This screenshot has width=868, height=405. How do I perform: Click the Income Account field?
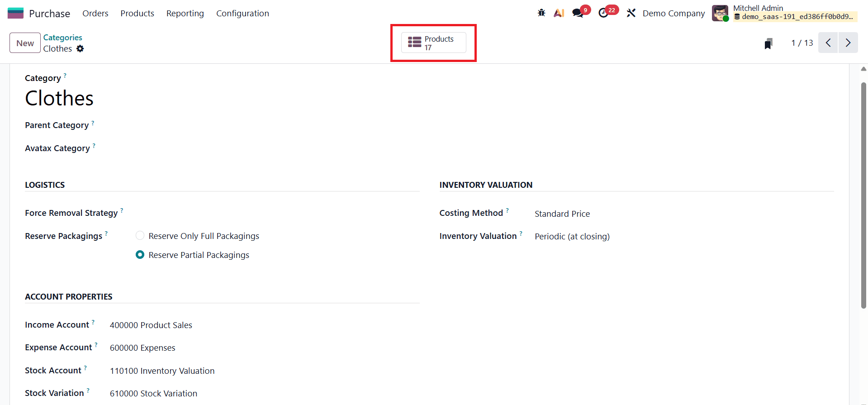(151, 325)
